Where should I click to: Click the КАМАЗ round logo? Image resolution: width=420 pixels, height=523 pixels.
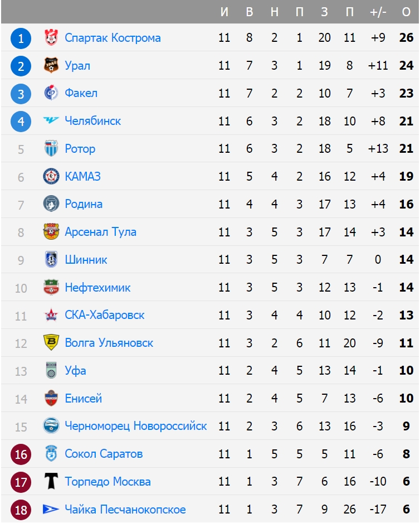pos(51,177)
